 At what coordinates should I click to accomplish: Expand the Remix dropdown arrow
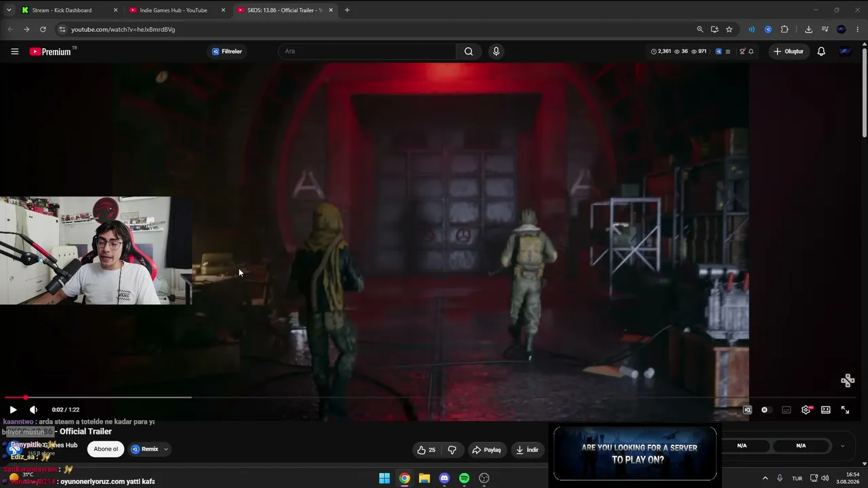(165, 449)
